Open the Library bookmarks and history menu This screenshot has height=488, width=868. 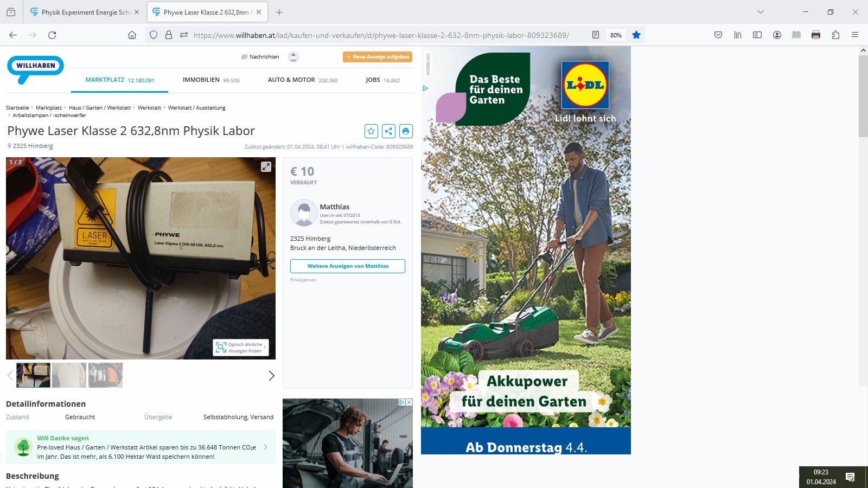[x=738, y=35]
